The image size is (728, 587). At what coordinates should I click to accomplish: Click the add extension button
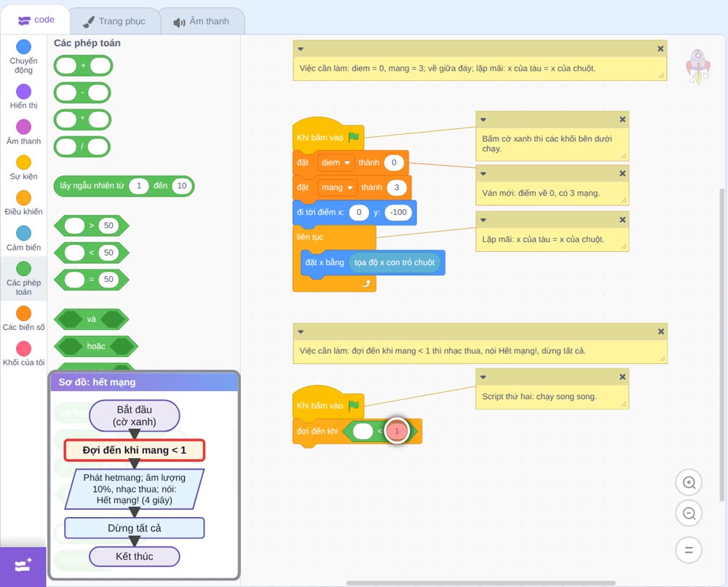[x=23, y=566]
